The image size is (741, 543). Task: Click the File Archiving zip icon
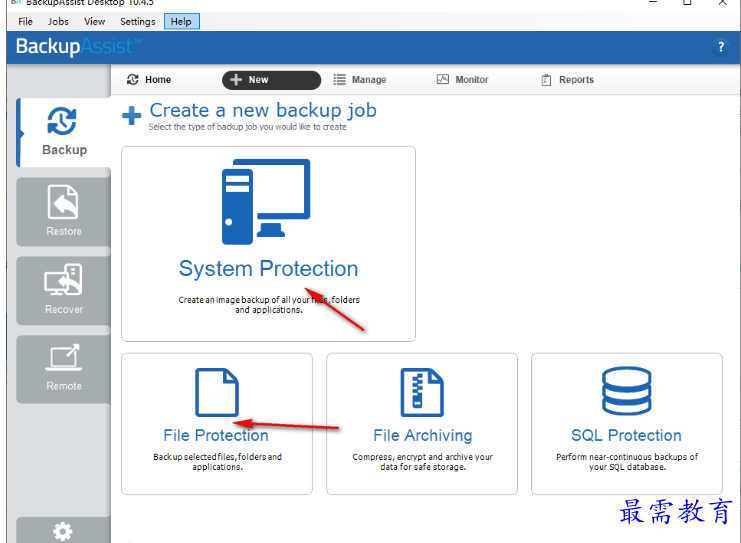coord(422,392)
